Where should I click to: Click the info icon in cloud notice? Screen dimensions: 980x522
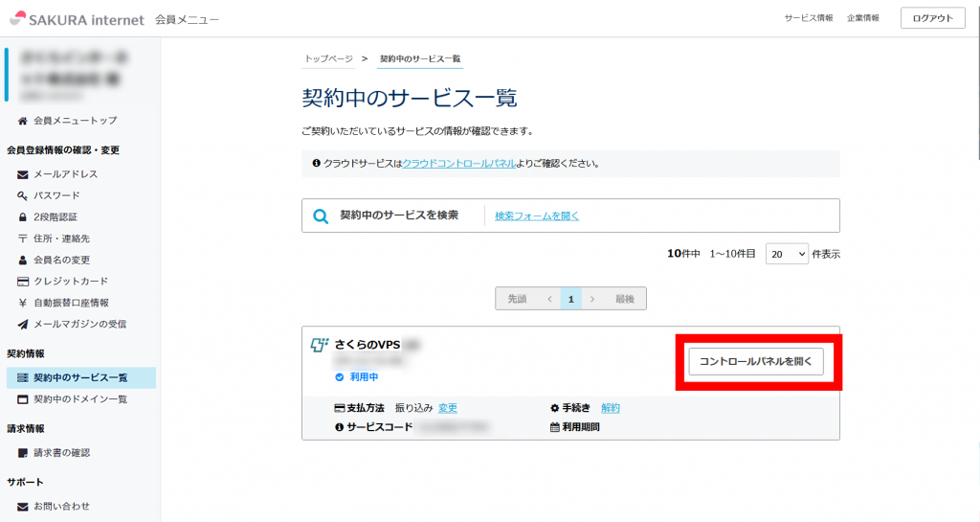316,163
